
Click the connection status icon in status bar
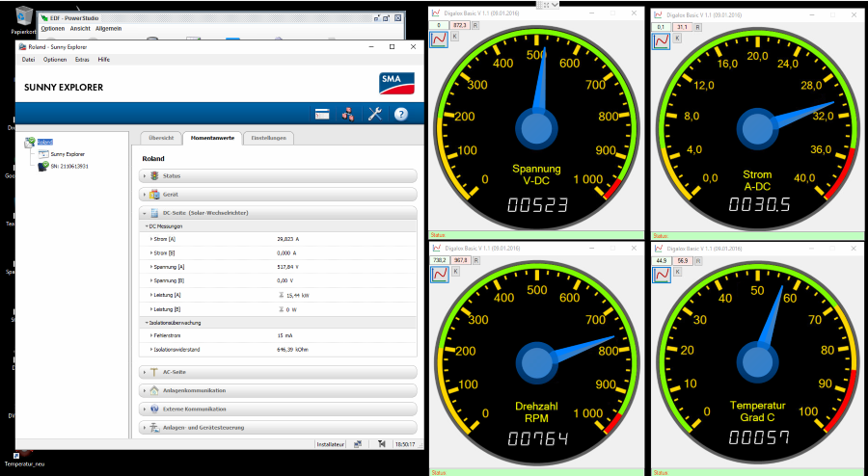tap(358, 444)
